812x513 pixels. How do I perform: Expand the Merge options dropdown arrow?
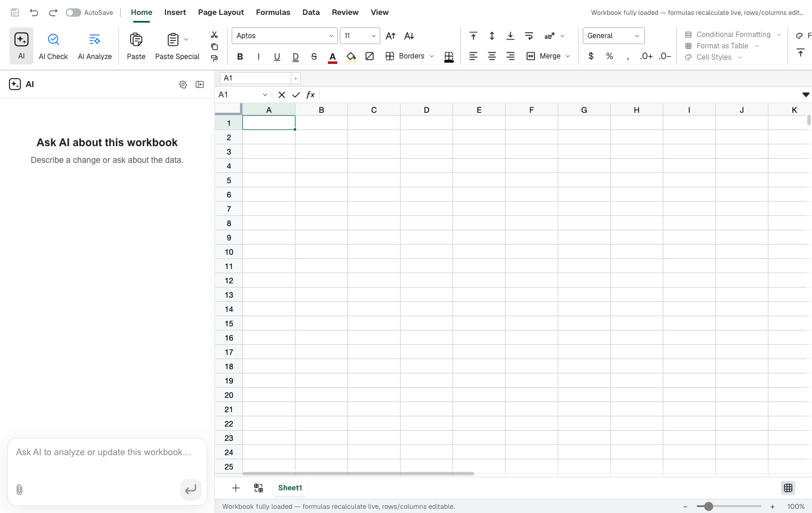[568, 56]
